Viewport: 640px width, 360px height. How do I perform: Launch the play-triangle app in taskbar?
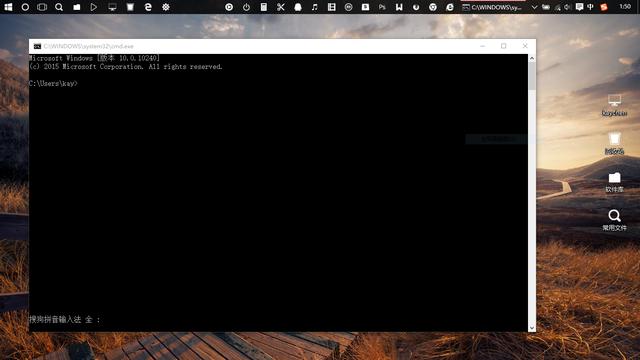point(93,7)
